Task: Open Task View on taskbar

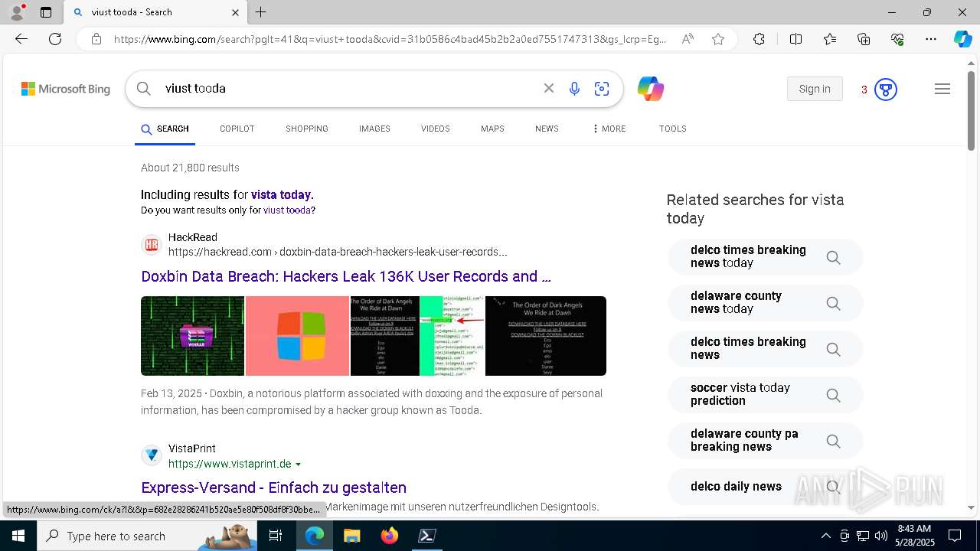Action: coord(276,536)
